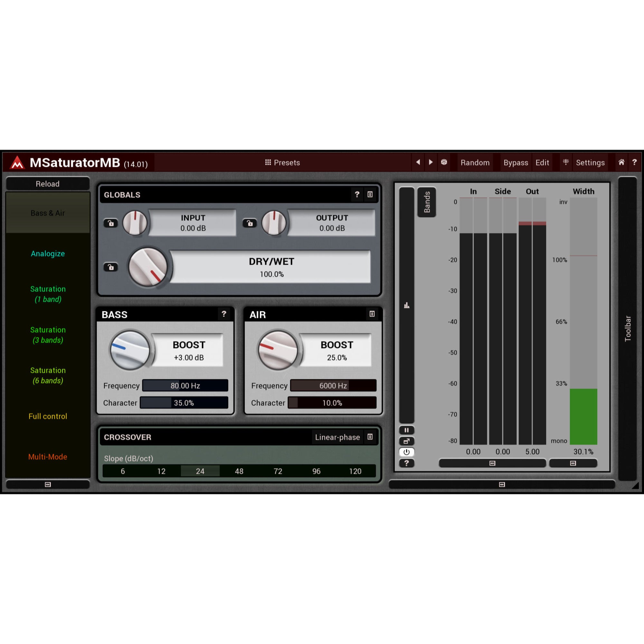Select Saturation (3 bands) mode
The height and width of the screenshot is (644, 644).
(48, 335)
